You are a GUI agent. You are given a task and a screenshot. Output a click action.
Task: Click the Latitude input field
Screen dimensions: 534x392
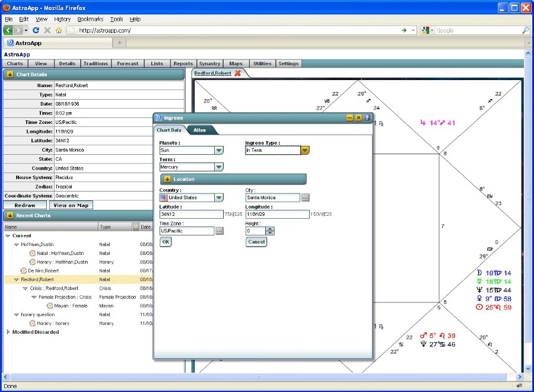(x=191, y=214)
